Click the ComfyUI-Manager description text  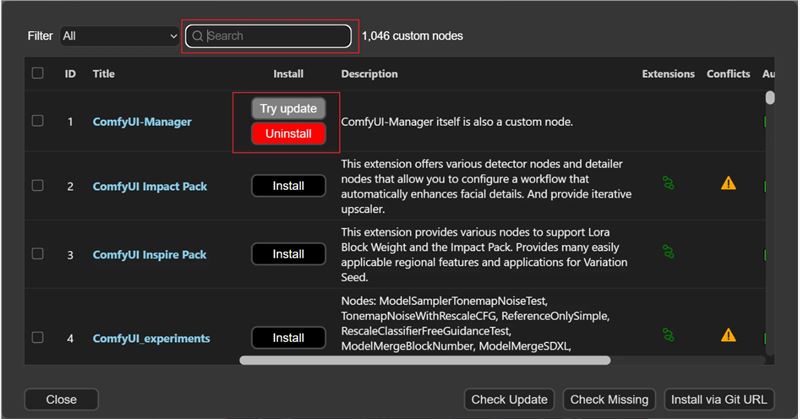457,122
